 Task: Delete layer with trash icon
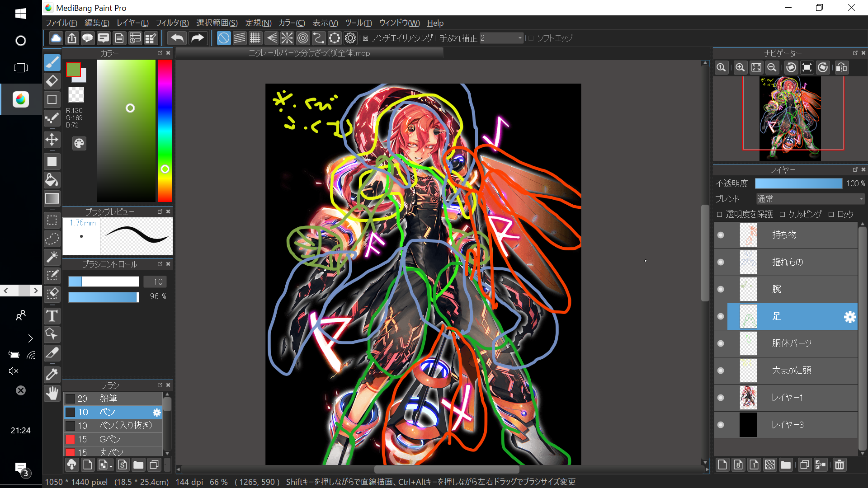[x=839, y=465]
